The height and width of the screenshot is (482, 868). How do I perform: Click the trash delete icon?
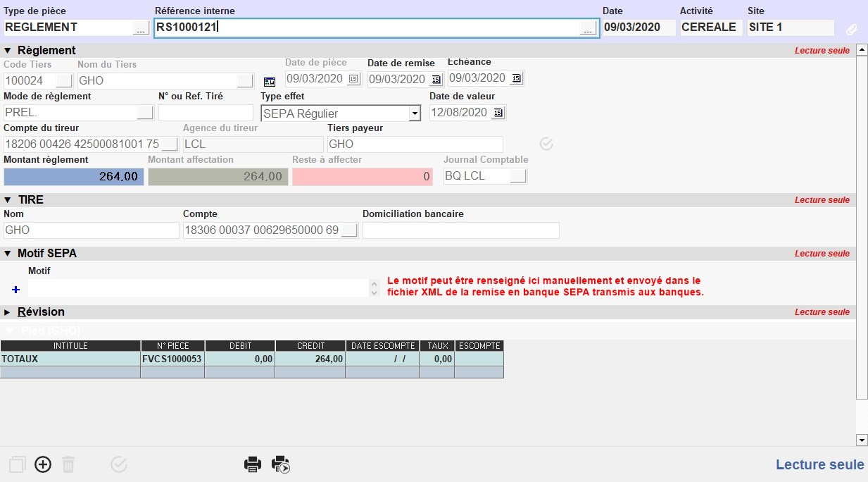pyautogui.click(x=68, y=464)
